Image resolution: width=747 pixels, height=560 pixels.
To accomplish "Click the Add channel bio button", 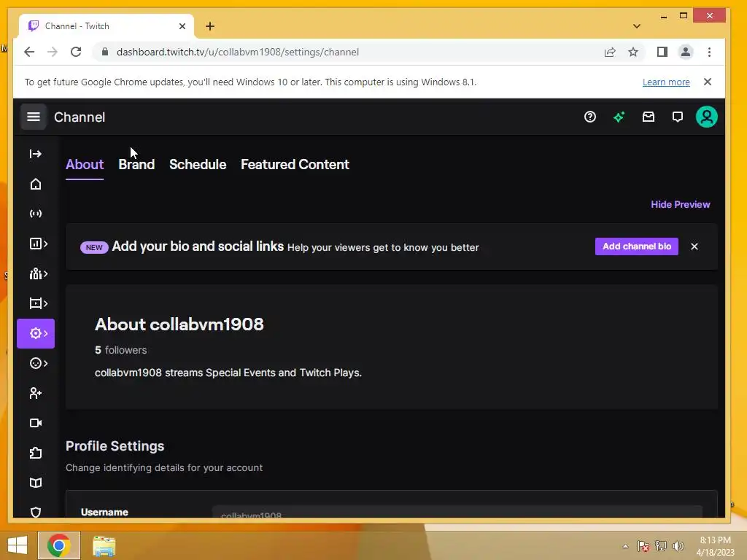I will 636,246.
